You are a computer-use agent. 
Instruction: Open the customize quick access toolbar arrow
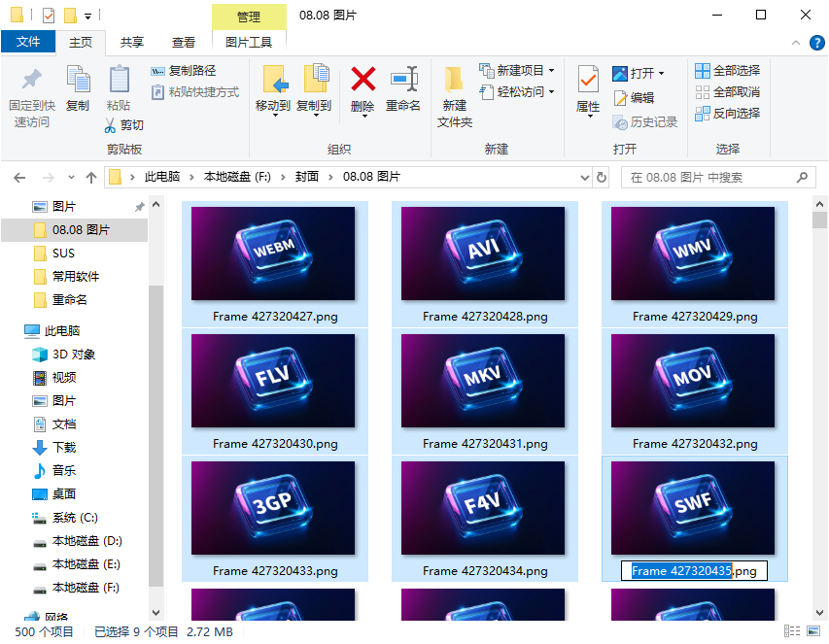pyautogui.click(x=87, y=17)
